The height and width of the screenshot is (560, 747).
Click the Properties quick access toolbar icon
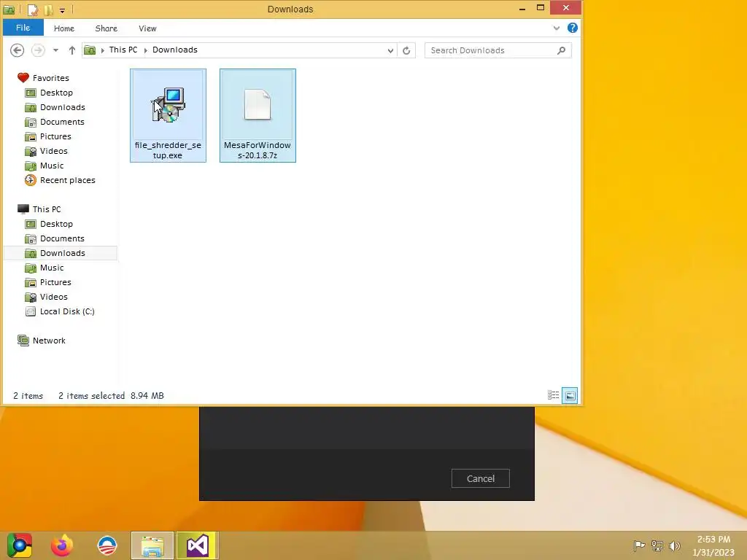pos(32,9)
